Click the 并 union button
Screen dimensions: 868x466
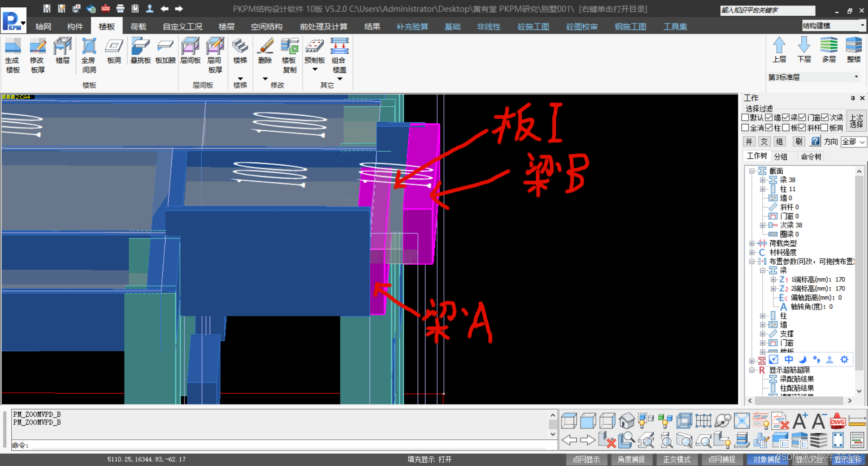point(749,142)
